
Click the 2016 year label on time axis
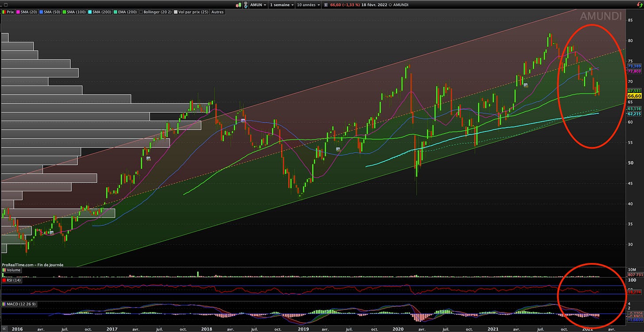pyautogui.click(x=17, y=329)
